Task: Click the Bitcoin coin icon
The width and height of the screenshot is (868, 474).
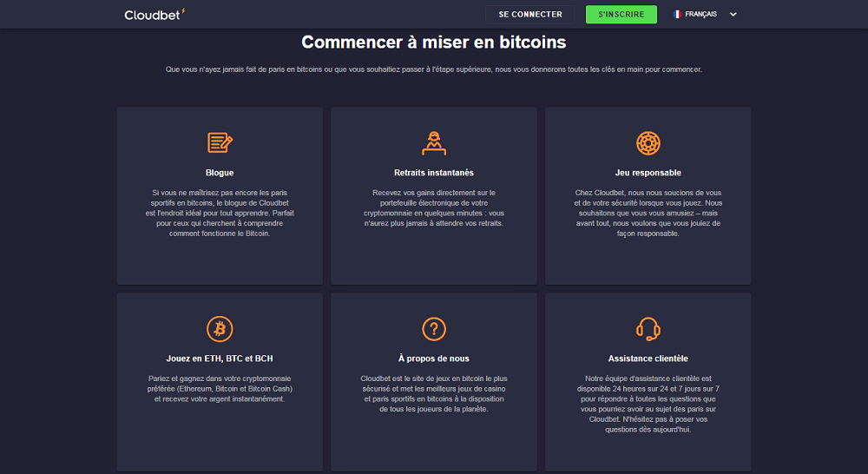Action: coord(220,329)
